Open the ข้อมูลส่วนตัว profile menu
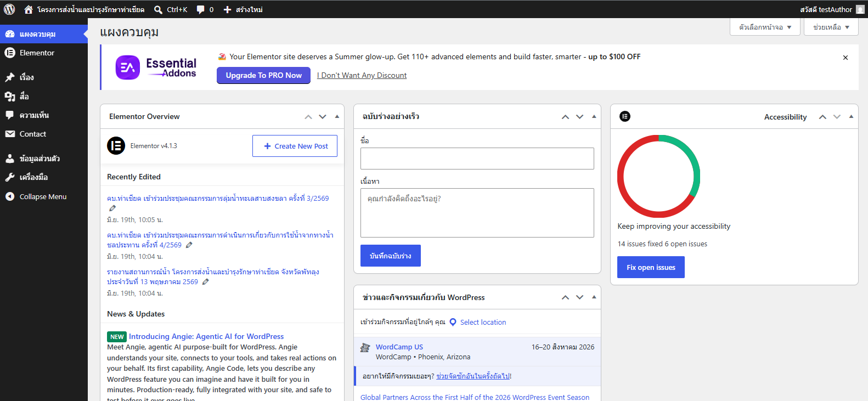The image size is (868, 401). pyautogui.click(x=44, y=159)
